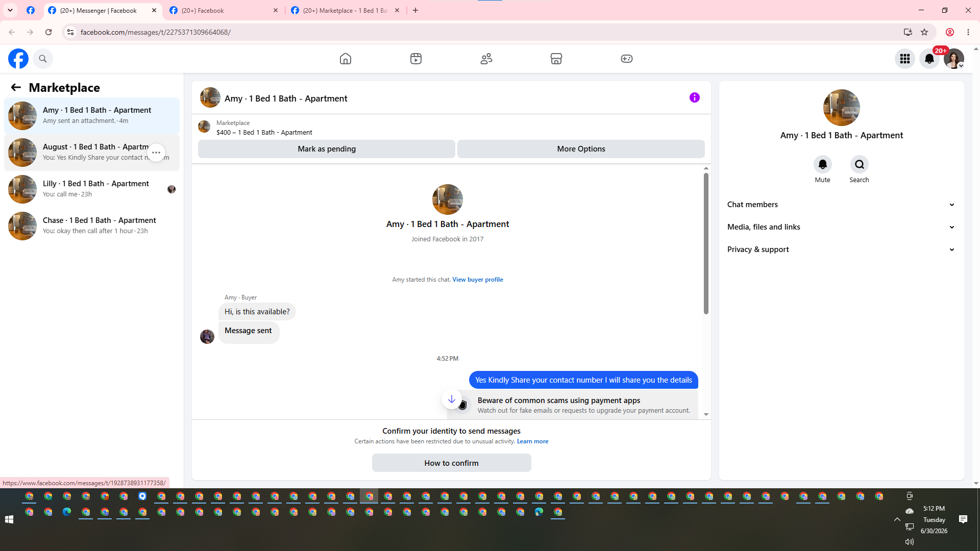This screenshot has height=551, width=980.
Task: Click the address bar URL field
Action: click(485, 32)
